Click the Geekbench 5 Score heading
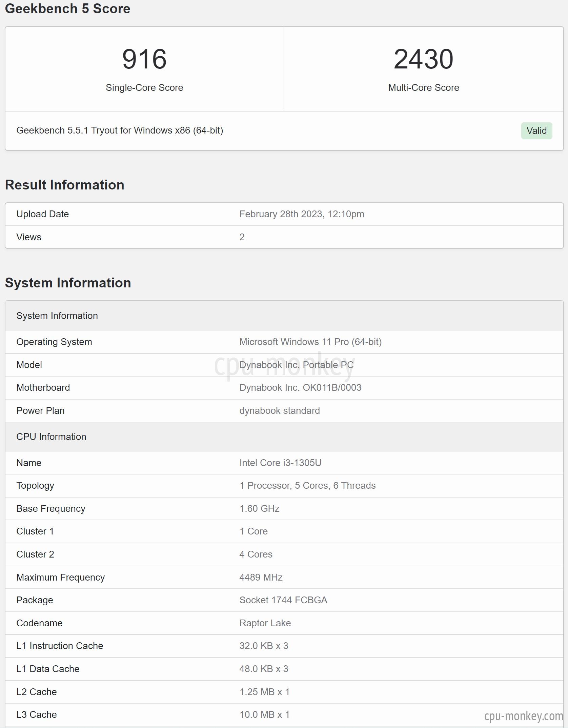The image size is (568, 728). (x=67, y=8)
